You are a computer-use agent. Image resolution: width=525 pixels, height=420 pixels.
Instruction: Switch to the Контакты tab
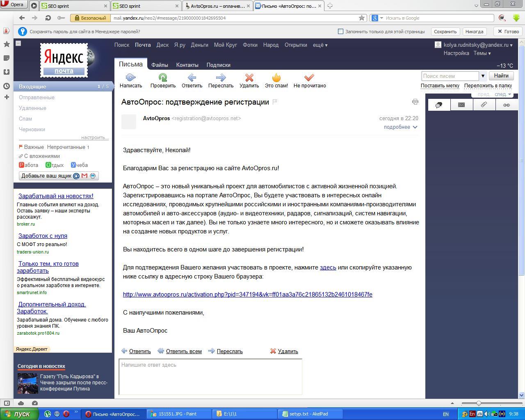(187, 65)
